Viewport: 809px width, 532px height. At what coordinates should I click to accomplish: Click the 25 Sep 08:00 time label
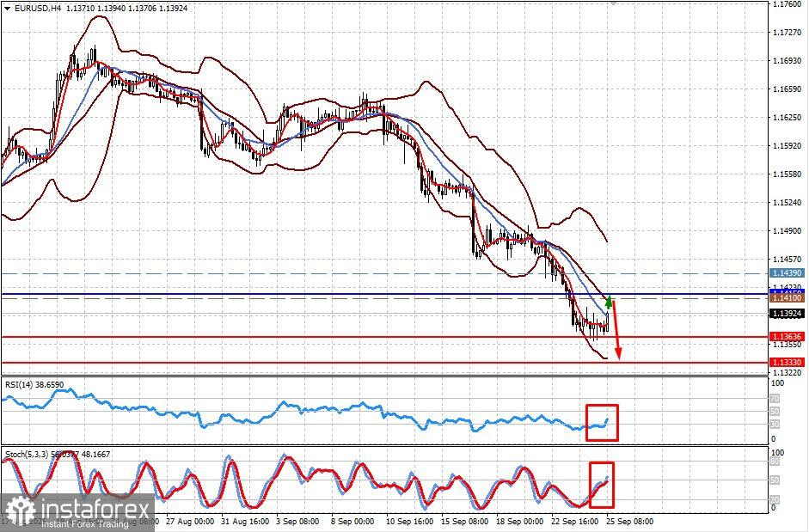point(629,522)
